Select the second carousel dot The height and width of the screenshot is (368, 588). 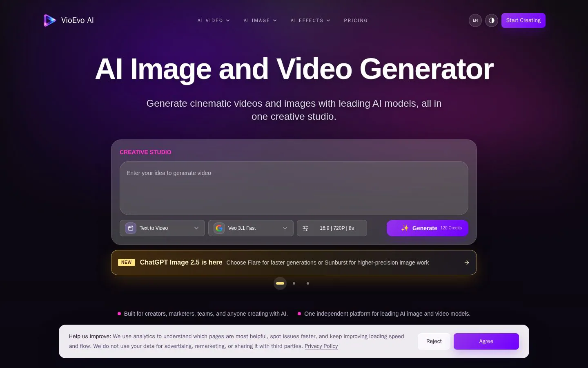click(294, 283)
